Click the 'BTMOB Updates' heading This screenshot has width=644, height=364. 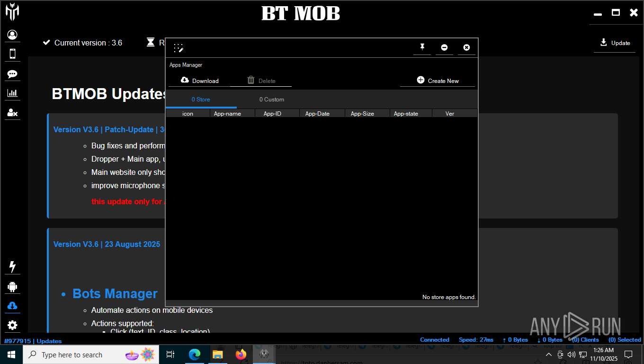(109, 94)
